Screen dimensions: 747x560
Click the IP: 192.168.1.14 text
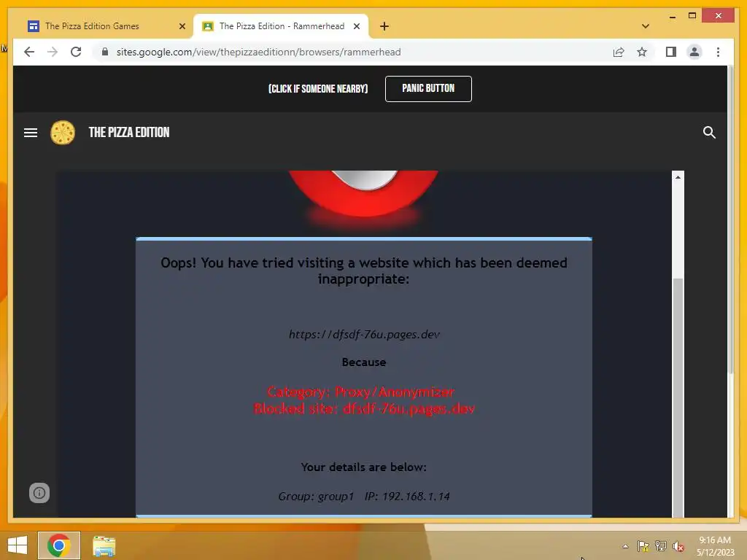pyautogui.click(x=407, y=496)
